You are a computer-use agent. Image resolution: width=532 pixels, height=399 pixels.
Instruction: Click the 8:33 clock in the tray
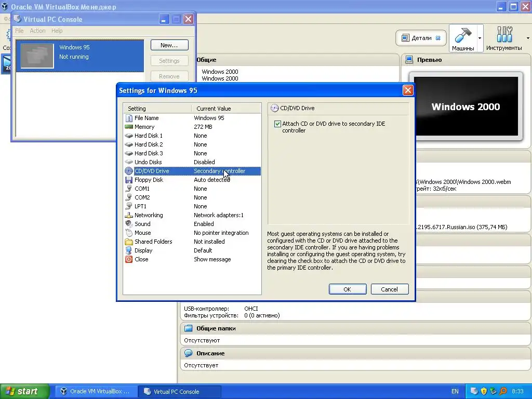point(517,391)
